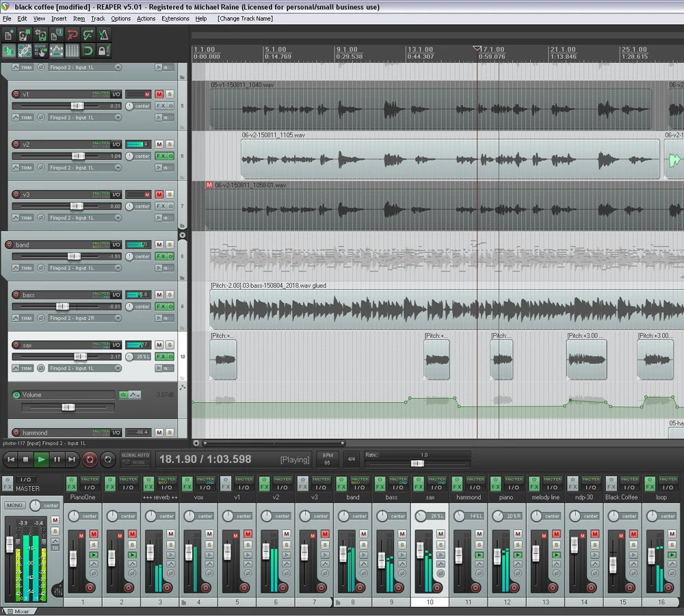Click the transport record button

[x=90, y=459]
